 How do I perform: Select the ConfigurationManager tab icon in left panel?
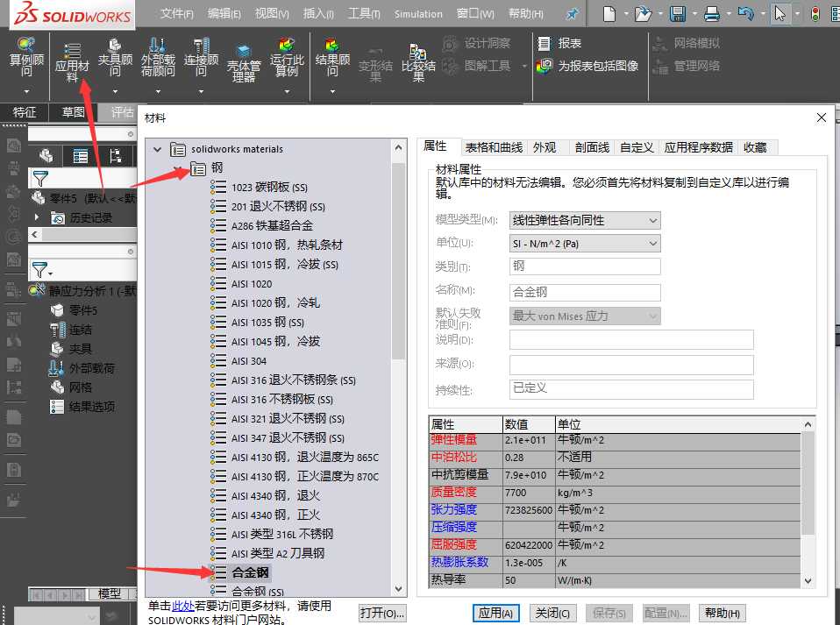[115, 156]
